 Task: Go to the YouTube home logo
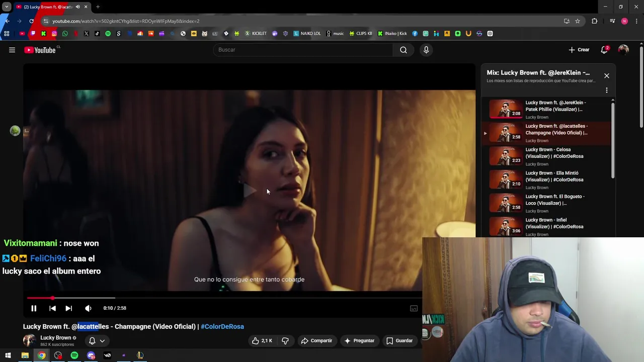click(40, 50)
